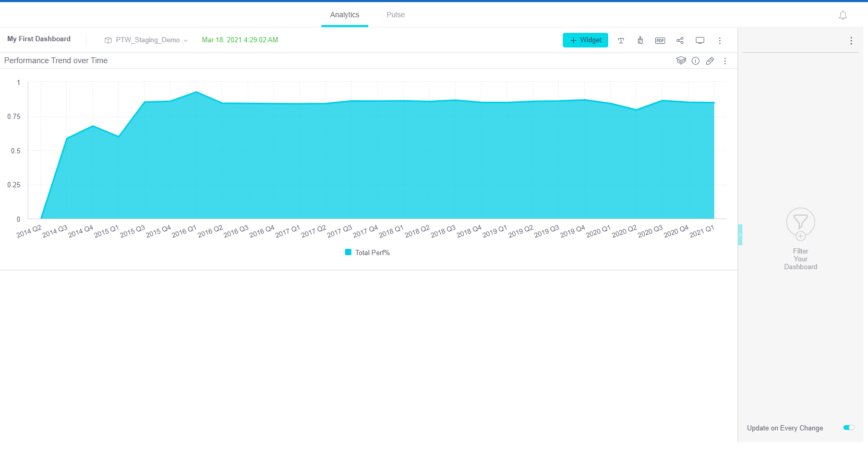
Task: Select the Analytics tab
Action: pyautogui.click(x=344, y=15)
